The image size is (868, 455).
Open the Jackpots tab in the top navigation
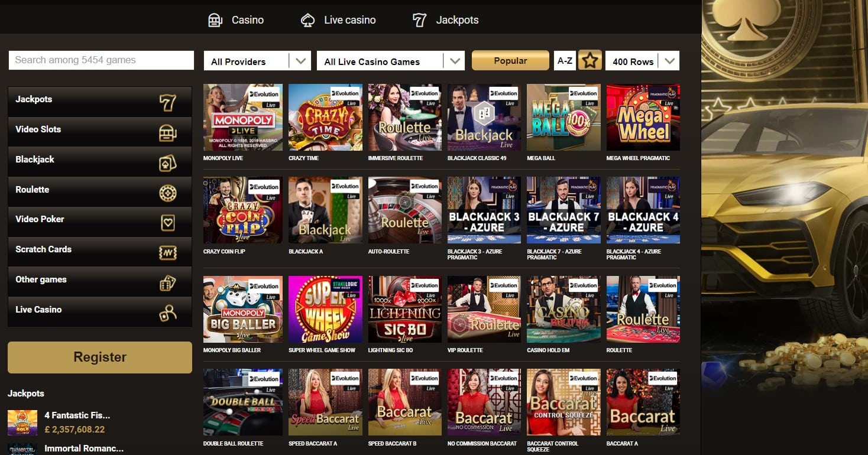pos(445,20)
